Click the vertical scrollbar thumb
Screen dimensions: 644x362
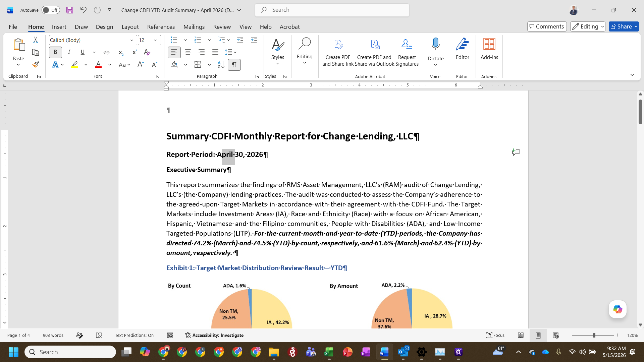click(640, 112)
